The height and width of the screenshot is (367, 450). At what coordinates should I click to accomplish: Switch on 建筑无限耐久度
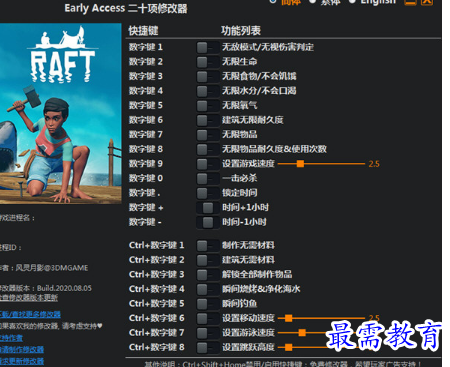point(207,120)
